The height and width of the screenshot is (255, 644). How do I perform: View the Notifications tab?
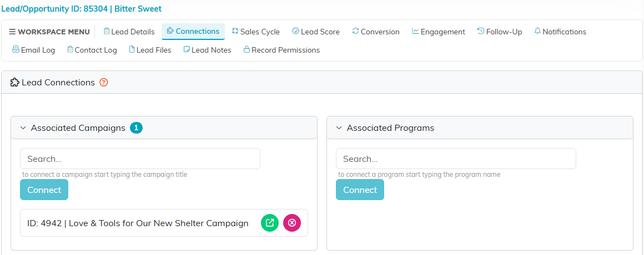(x=560, y=32)
